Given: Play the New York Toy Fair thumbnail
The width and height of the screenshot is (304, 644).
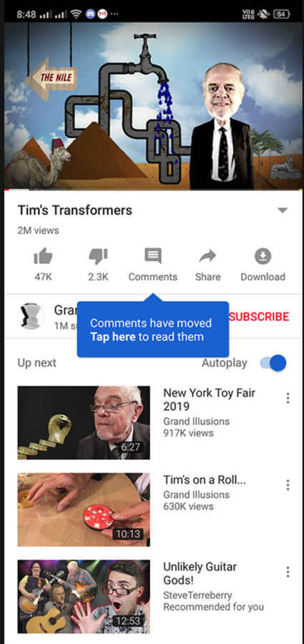Looking at the screenshot, I should (x=84, y=423).
